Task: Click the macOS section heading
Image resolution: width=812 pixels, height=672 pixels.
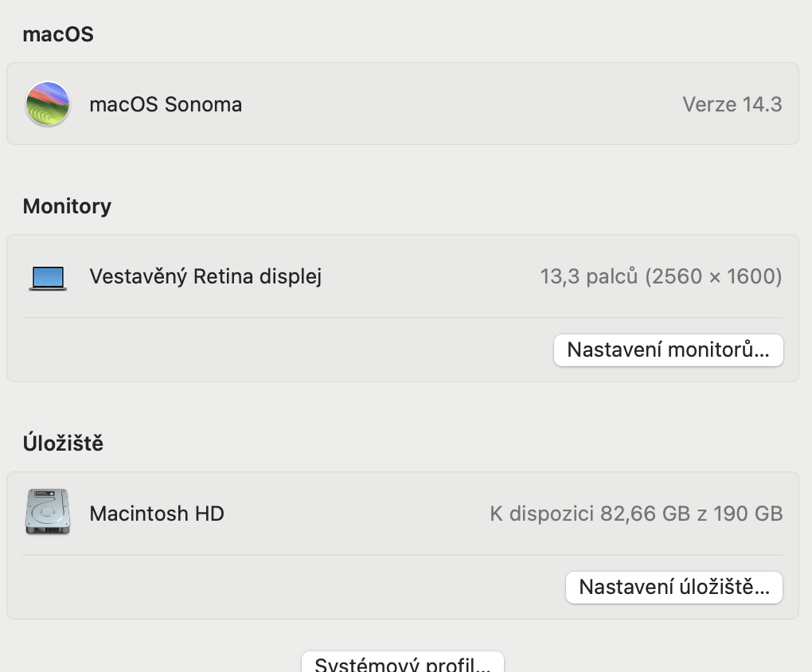Action: [x=58, y=34]
